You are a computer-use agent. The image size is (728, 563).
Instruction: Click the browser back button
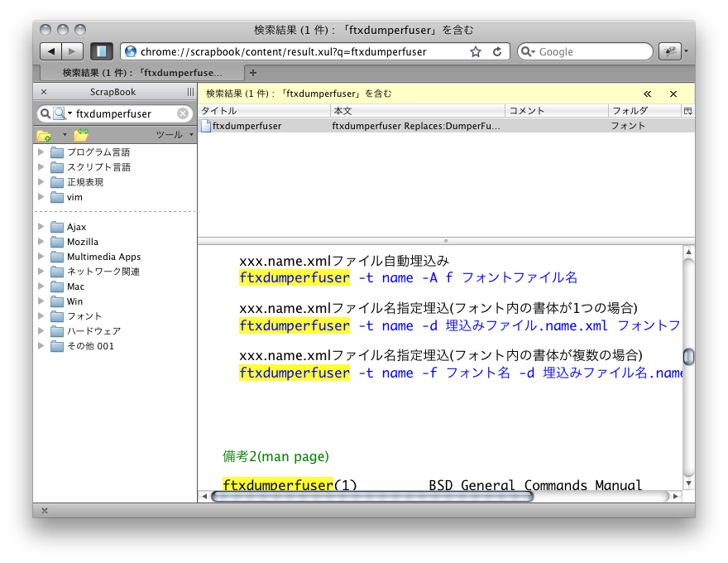(x=51, y=51)
